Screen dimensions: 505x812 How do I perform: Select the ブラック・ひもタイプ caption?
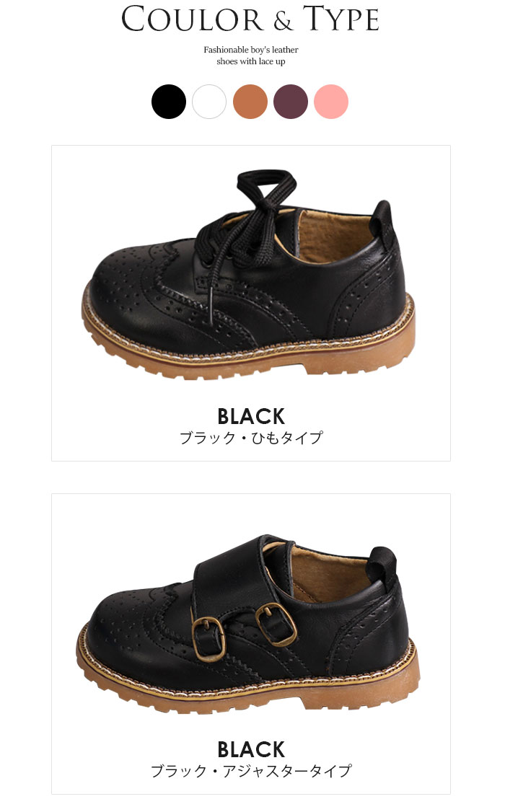[251, 438]
